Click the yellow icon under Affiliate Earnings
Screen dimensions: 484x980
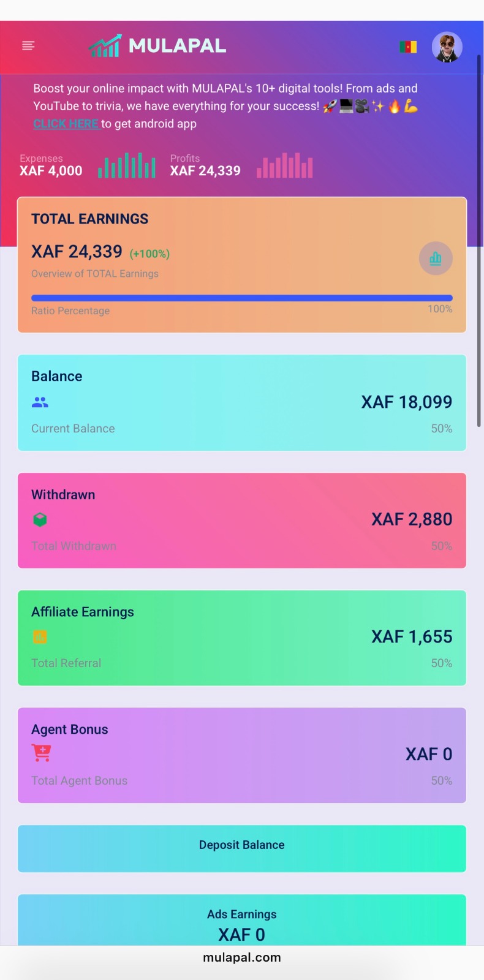tap(40, 637)
